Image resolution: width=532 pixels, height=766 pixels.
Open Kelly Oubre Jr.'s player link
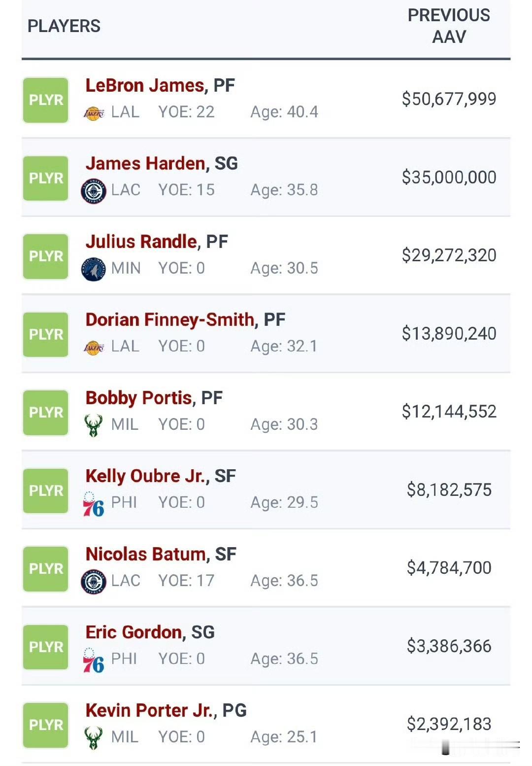146,476
